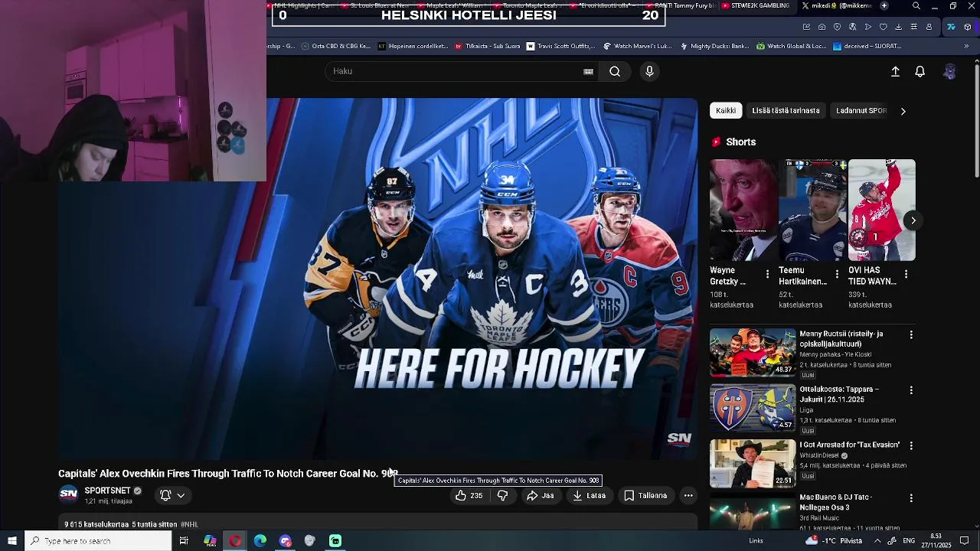Open the deceived – SUORAT... bookmark

click(867, 46)
